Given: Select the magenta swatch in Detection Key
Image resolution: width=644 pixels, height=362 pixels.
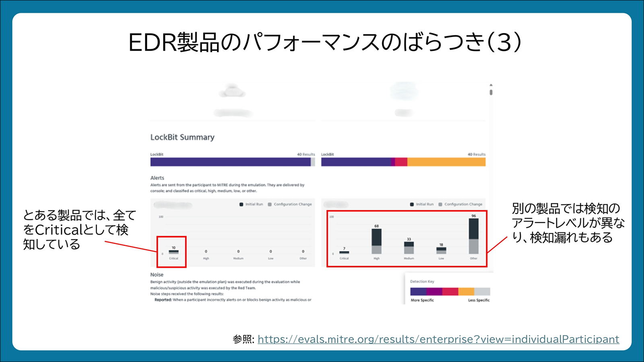Looking at the screenshot, I should 434,292.
